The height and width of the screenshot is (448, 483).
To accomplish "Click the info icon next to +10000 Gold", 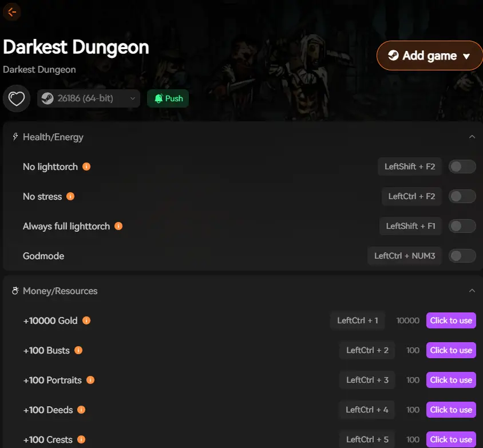I will [x=86, y=320].
